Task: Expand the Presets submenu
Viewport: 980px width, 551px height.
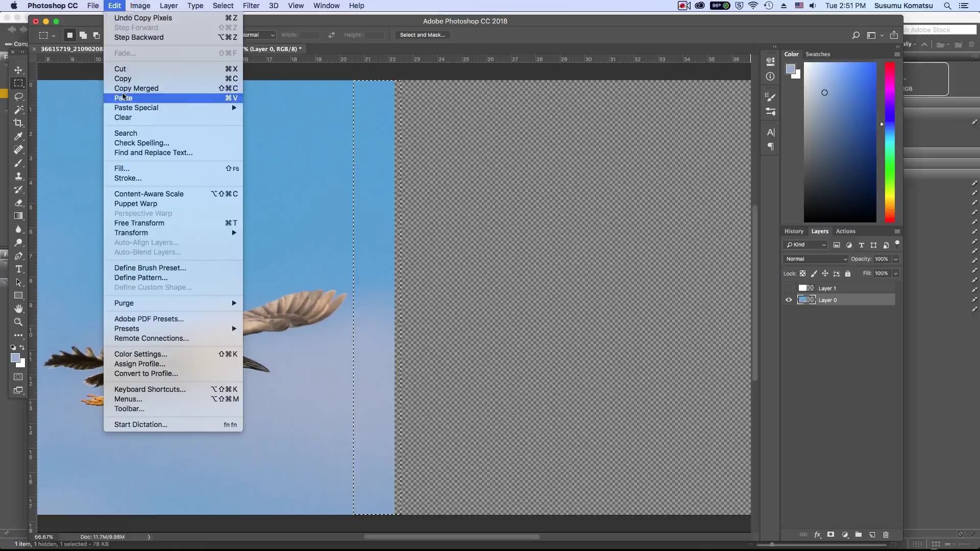Action: 173,329
